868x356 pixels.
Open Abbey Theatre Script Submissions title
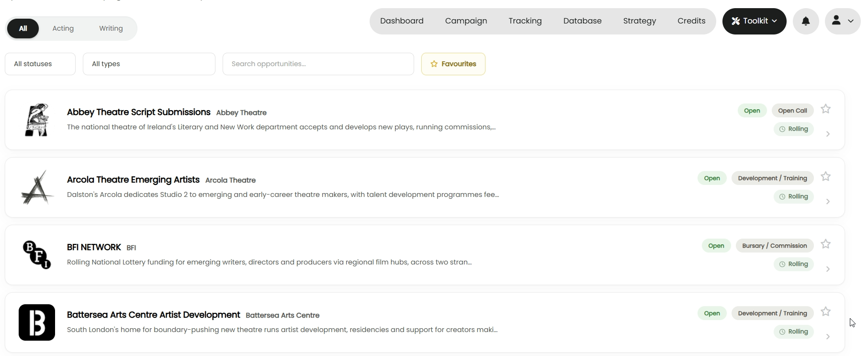click(x=139, y=112)
